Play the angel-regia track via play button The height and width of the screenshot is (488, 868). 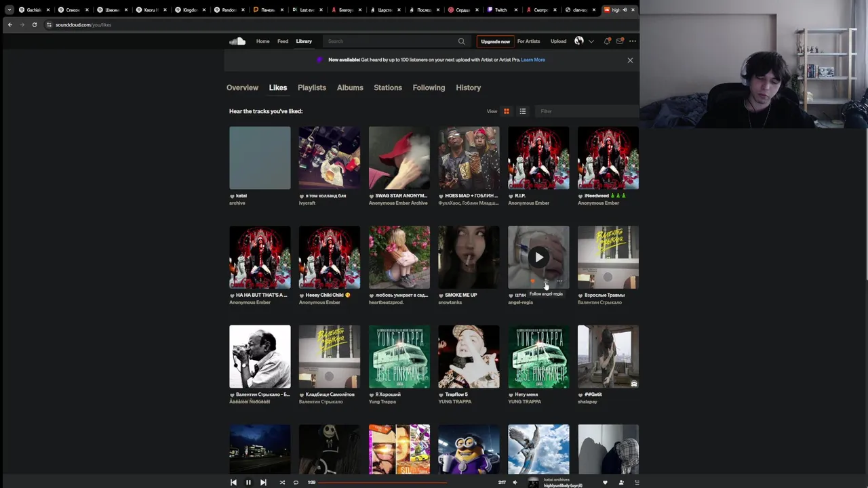tap(538, 257)
